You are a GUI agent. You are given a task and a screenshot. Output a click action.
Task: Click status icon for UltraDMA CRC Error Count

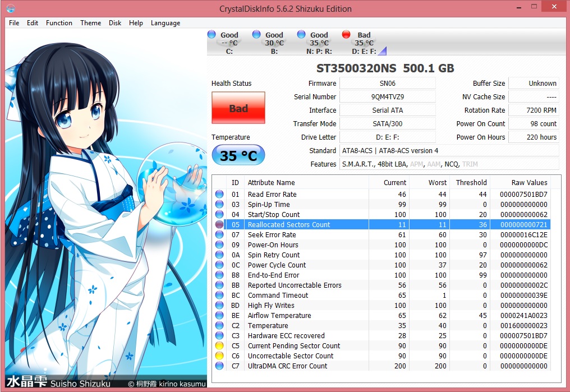coord(219,366)
